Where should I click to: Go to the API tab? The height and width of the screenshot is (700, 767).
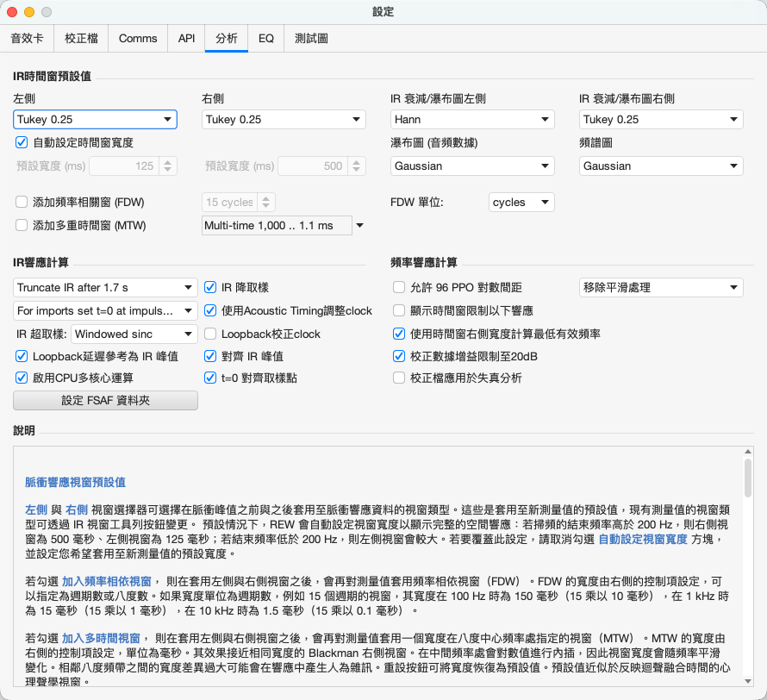click(x=186, y=38)
